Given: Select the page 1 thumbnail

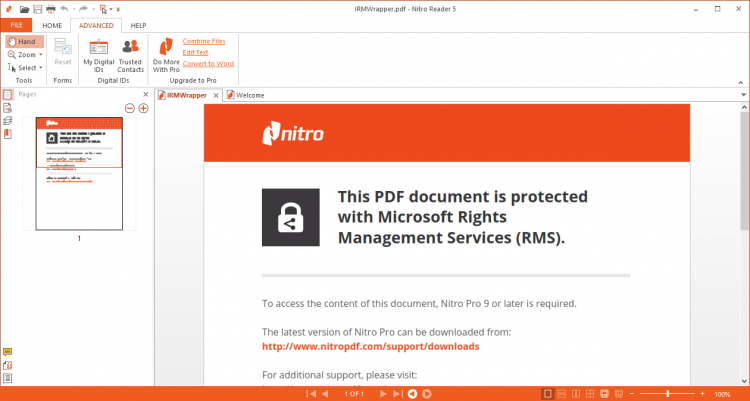Looking at the screenshot, I should pos(79,174).
